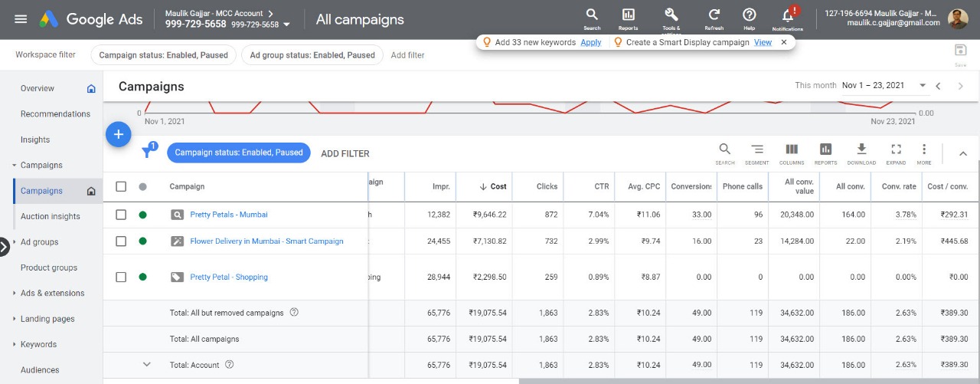
Task: Open Auction insights in the sidebar
Action: pyautogui.click(x=51, y=216)
